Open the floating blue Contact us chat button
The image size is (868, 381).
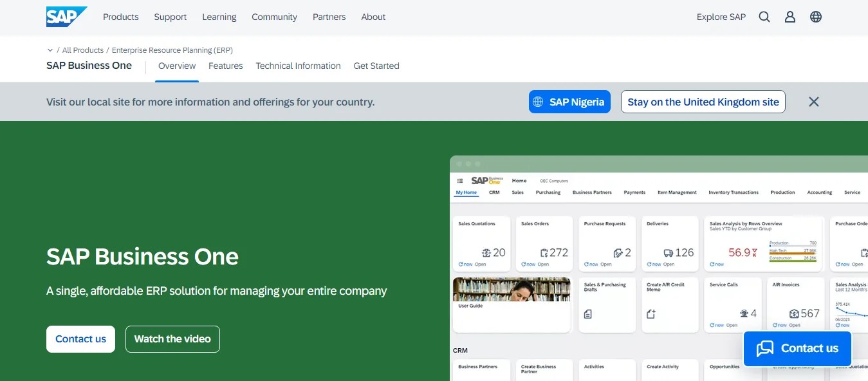797,348
